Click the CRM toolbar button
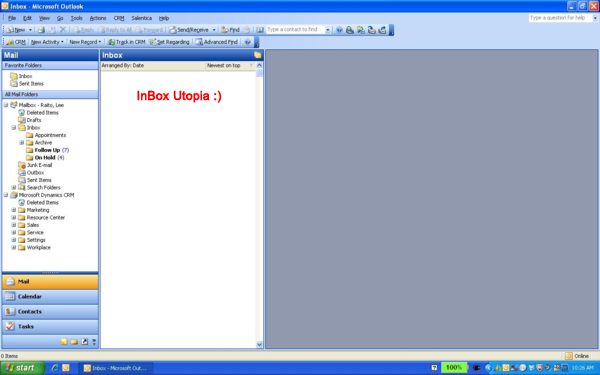The image size is (600, 375). click(16, 42)
